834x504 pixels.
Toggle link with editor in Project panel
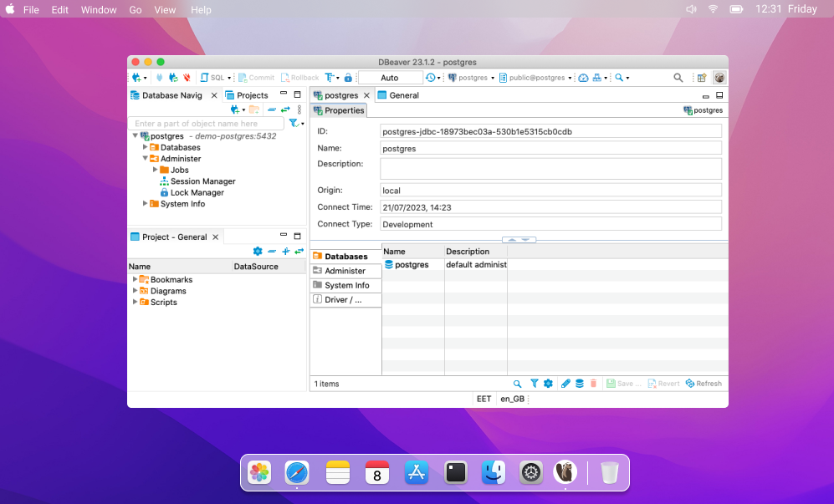point(299,251)
